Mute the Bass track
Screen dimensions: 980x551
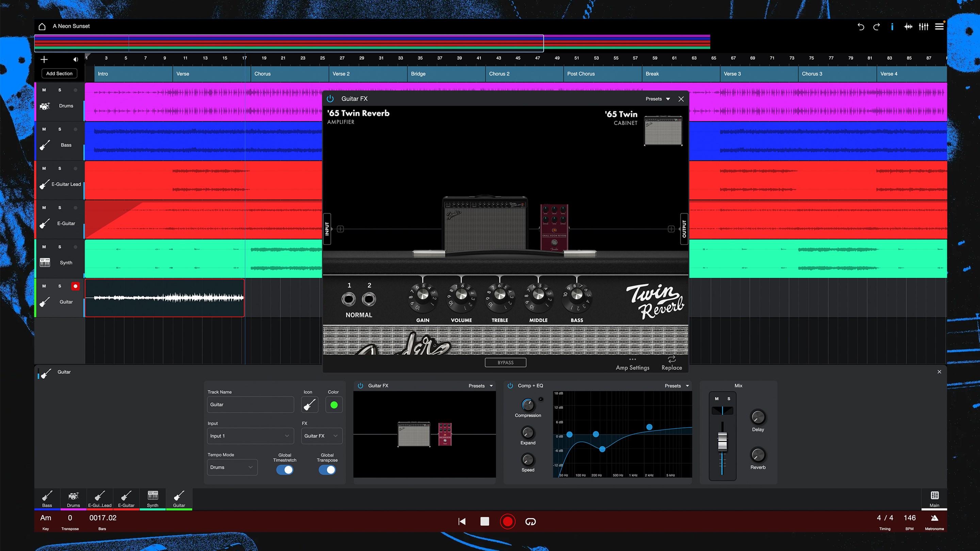pos(44,129)
